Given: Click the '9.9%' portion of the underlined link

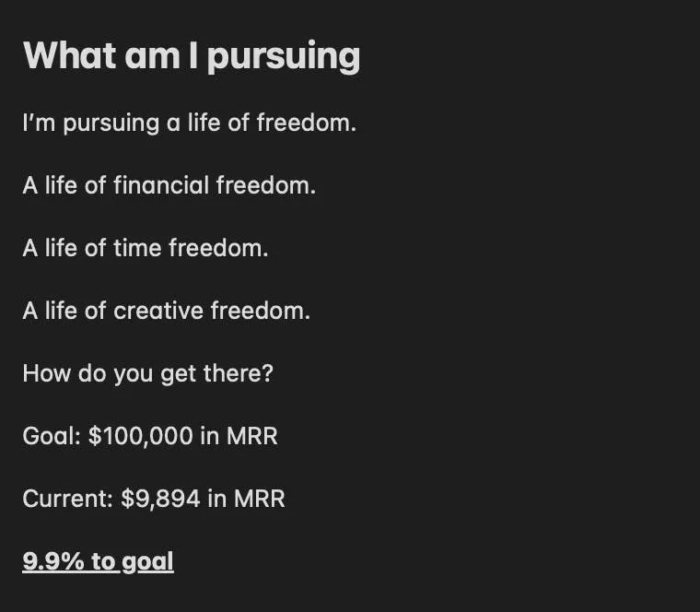Looking at the screenshot, I should [53, 560].
